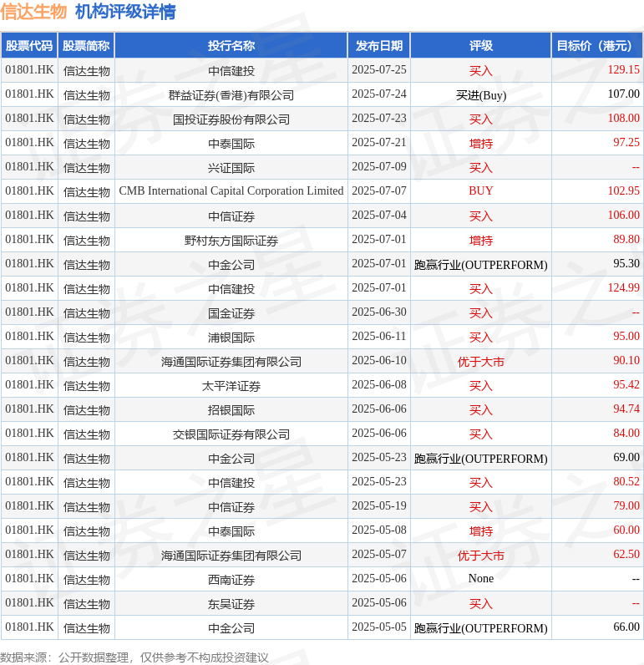Click target price 95.30
This screenshot has height=665, width=644.
click(626, 263)
